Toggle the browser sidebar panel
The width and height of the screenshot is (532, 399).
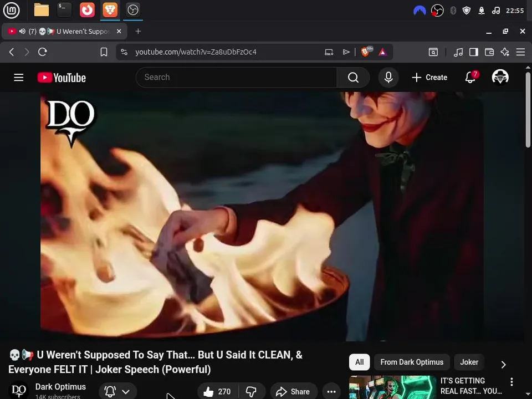coord(474,52)
